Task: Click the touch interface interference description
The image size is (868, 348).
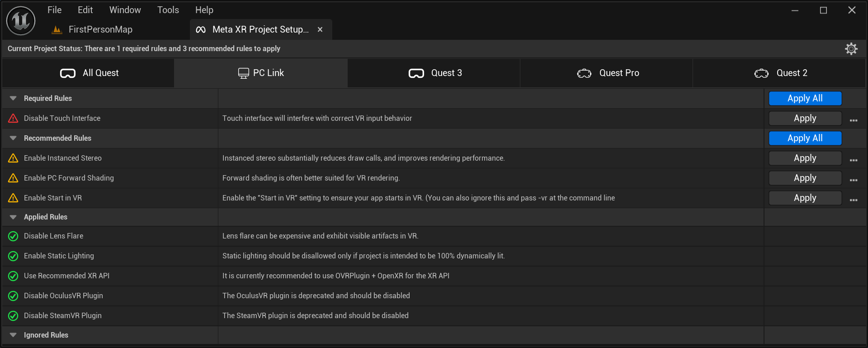Action: click(317, 118)
